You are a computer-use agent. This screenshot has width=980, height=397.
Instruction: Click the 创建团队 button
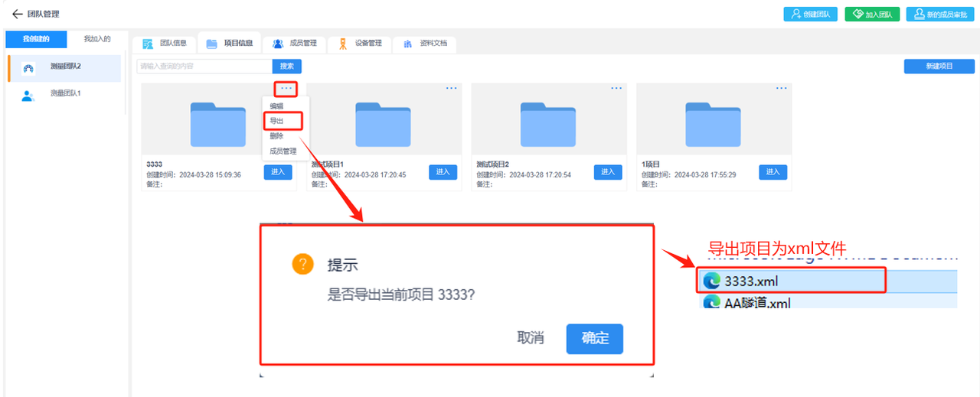point(810,14)
